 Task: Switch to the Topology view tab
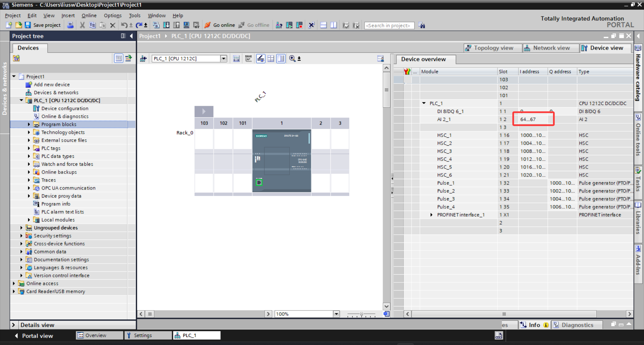point(493,48)
